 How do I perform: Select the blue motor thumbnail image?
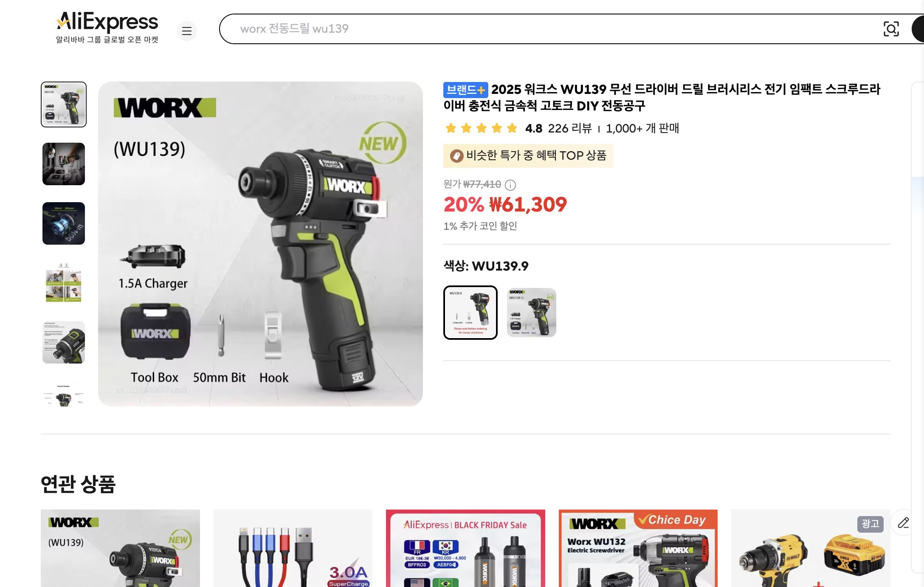coord(64,223)
